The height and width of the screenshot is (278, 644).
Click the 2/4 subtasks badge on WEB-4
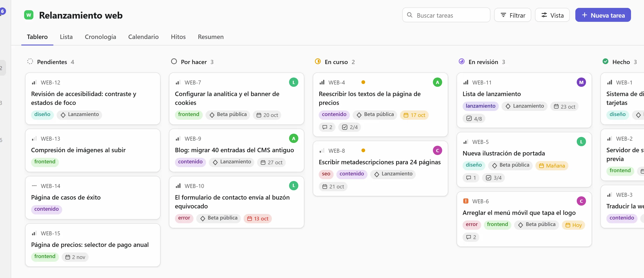point(350,127)
